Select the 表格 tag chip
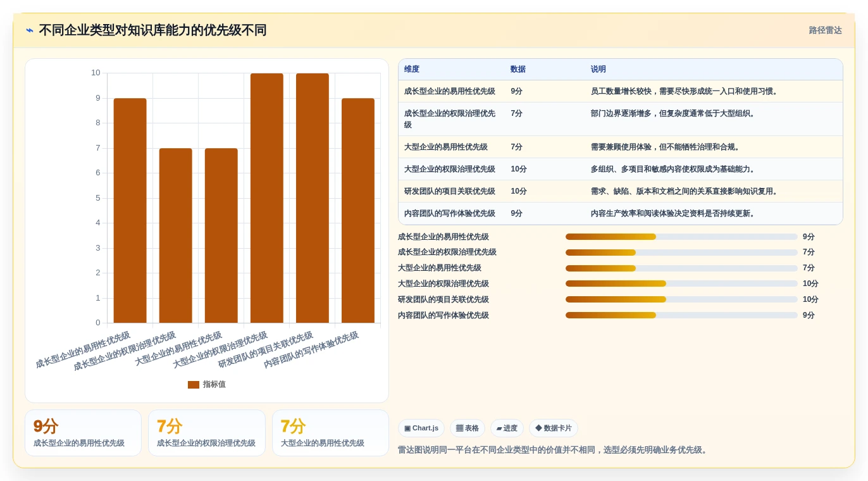 [x=468, y=428]
